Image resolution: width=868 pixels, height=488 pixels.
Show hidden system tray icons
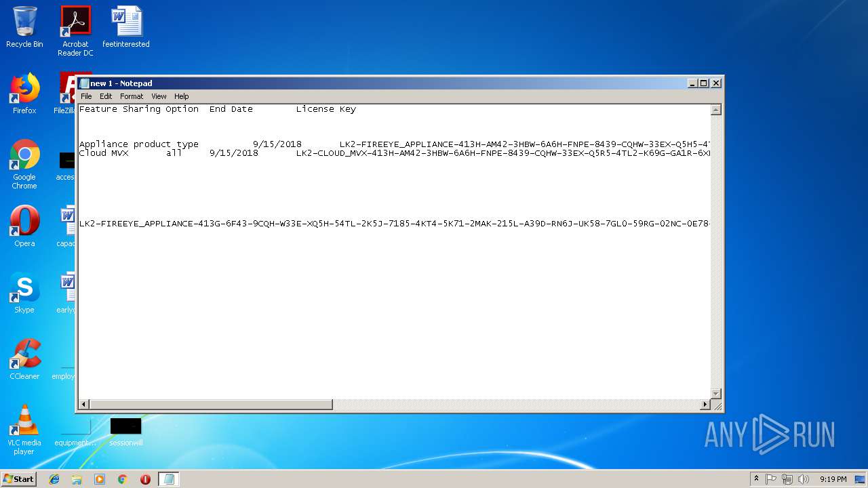(756, 479)
